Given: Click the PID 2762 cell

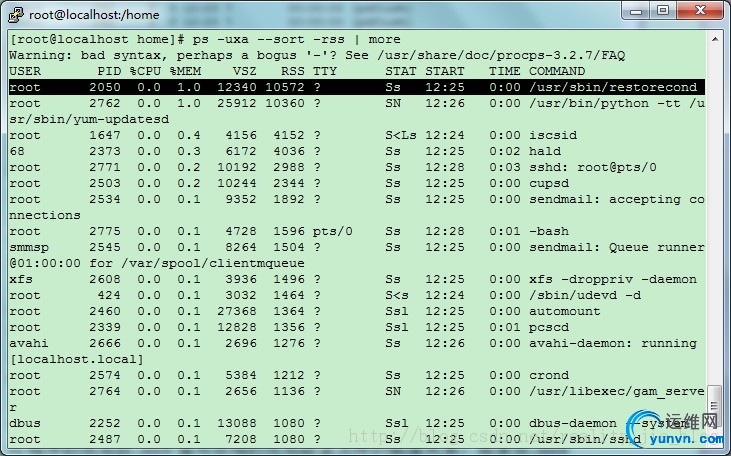Looking at the screenshot, I should [104, 103].
